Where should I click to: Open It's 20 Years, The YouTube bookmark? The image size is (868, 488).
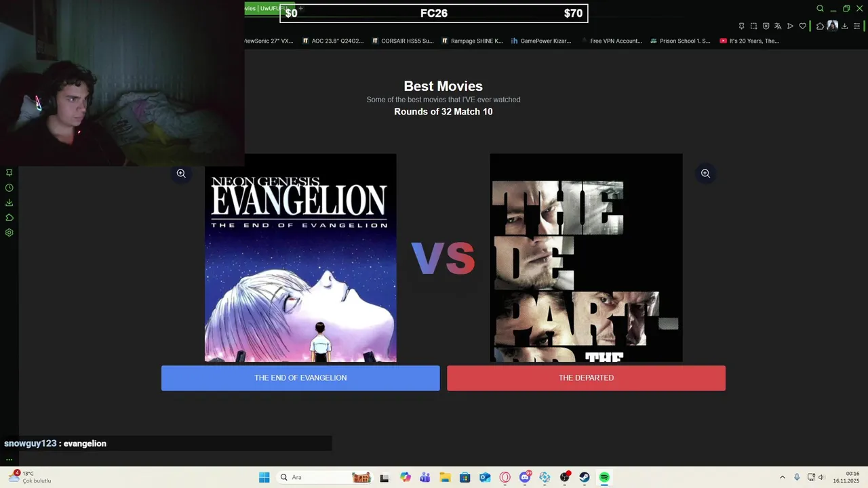pos(749,41)
